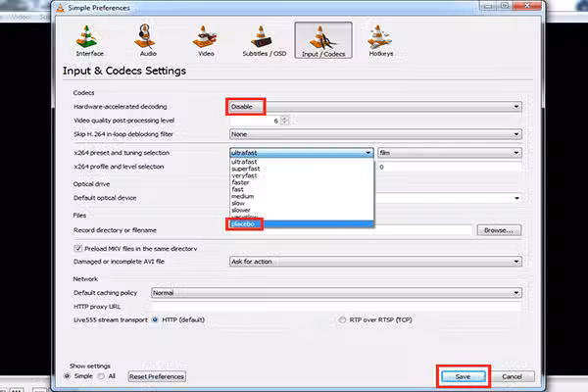This screenshot has height=392, width=588.
Task: Click the Reset Preferences button
Action: pyautogui.click(x=157, y=376)
